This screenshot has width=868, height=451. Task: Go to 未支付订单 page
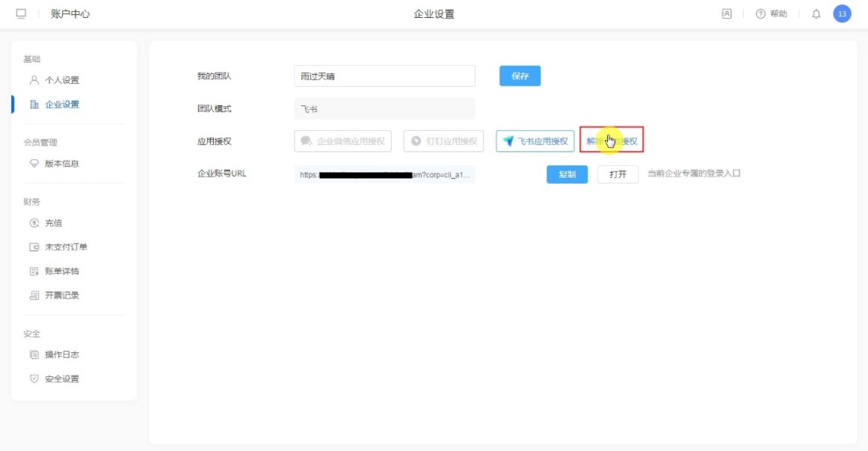pyautogui.click(x=66, y=247)
